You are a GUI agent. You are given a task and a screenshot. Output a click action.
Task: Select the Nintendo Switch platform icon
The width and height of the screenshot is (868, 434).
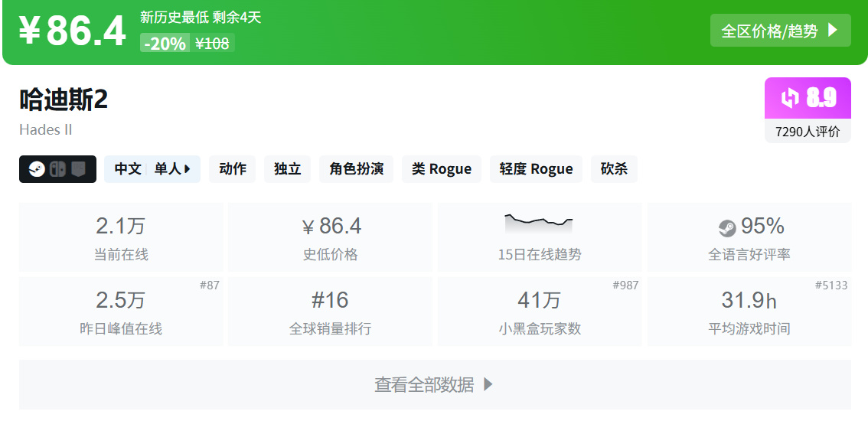pyautogui.click(x=57, y=169)
